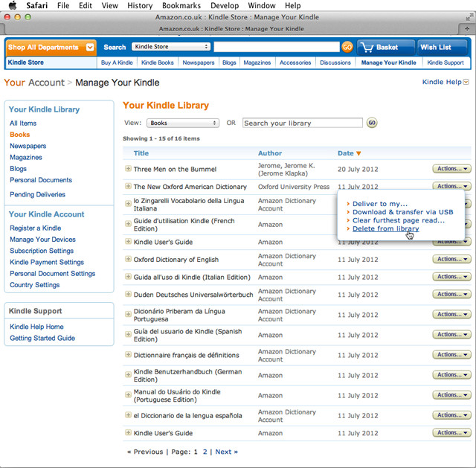476x468 pixels.
Task: Click Your Account breadcrumb link
Action: tap(34, 83)
